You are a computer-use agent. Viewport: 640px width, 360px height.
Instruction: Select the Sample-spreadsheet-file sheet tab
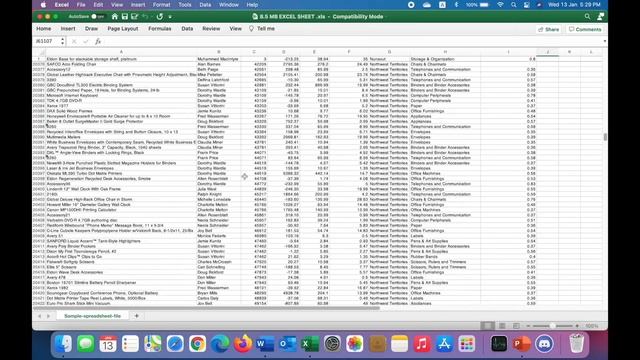92,316
